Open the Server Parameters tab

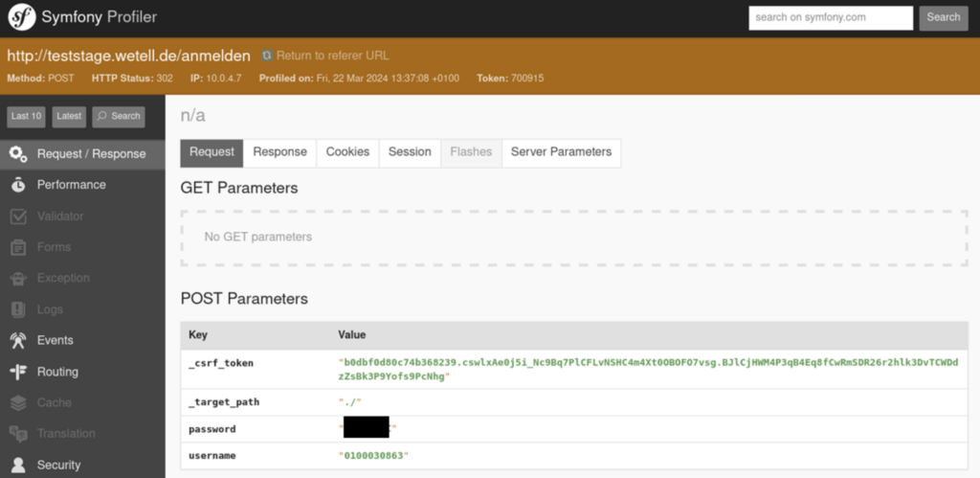tap(561, 152)
